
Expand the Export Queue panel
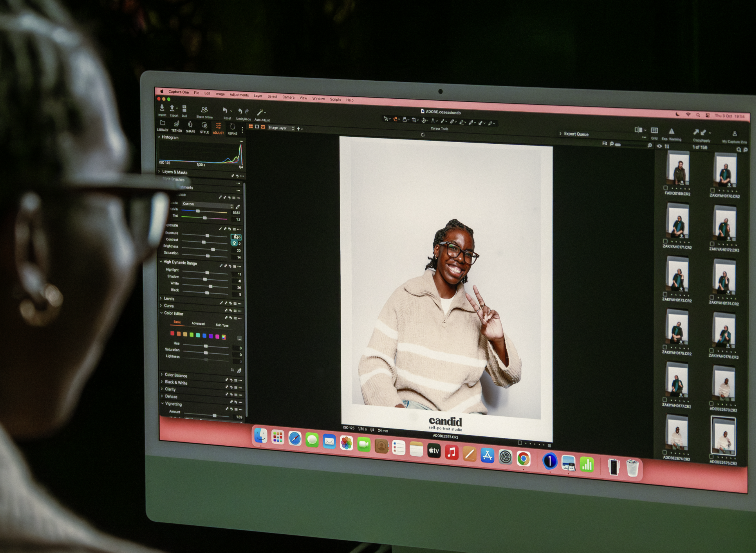560,133
